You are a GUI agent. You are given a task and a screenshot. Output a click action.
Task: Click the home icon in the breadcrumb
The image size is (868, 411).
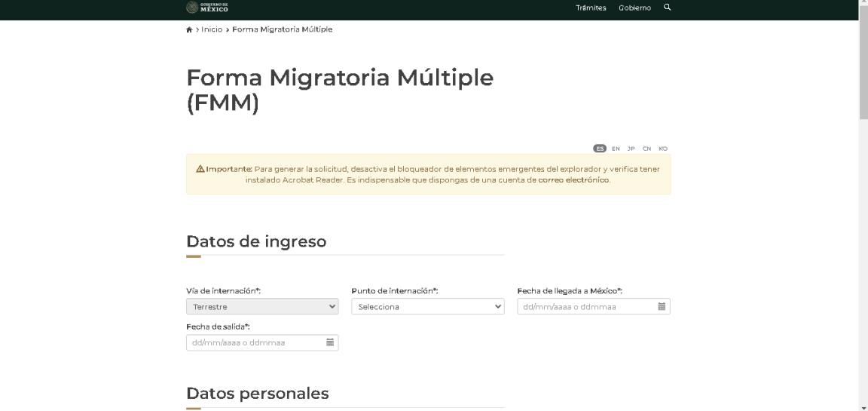click(189, 29)
